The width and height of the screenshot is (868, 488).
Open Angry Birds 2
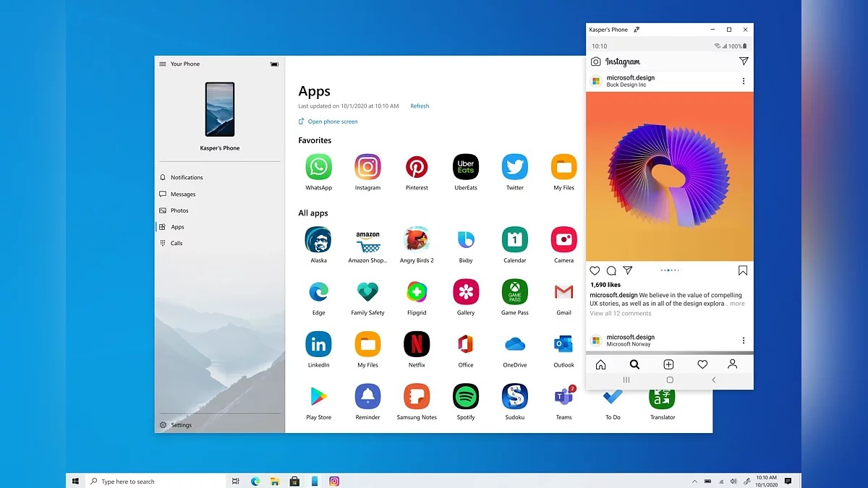point(417,239)
